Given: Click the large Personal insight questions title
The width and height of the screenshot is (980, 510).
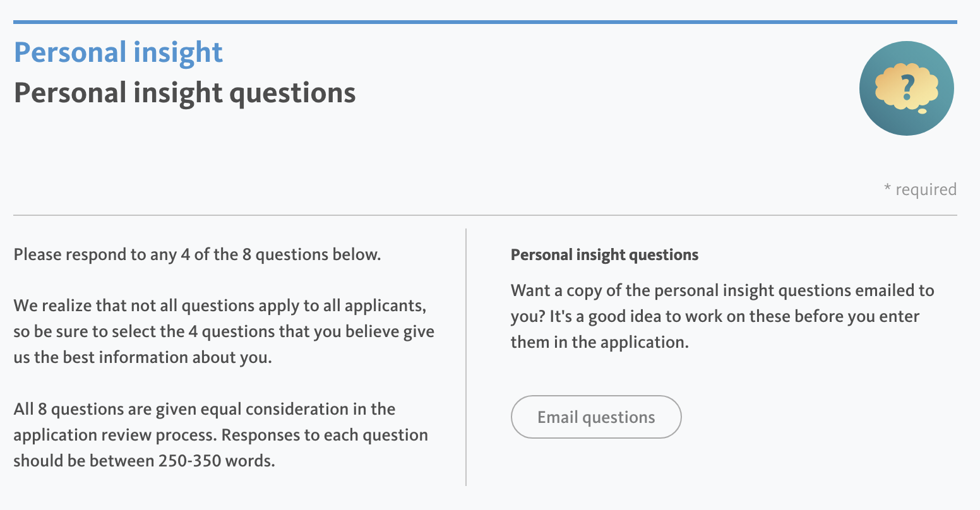Looking at the screenshot, I should point(184,93).
